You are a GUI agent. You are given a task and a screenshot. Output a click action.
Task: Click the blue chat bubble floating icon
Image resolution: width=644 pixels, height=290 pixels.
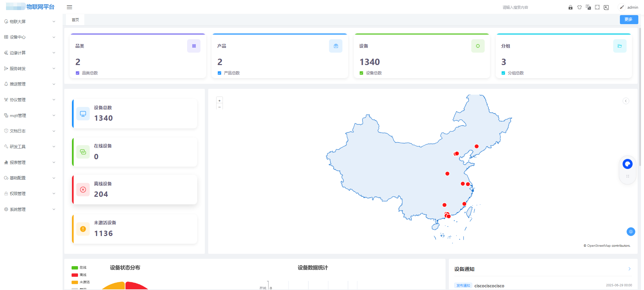point(628,164)
